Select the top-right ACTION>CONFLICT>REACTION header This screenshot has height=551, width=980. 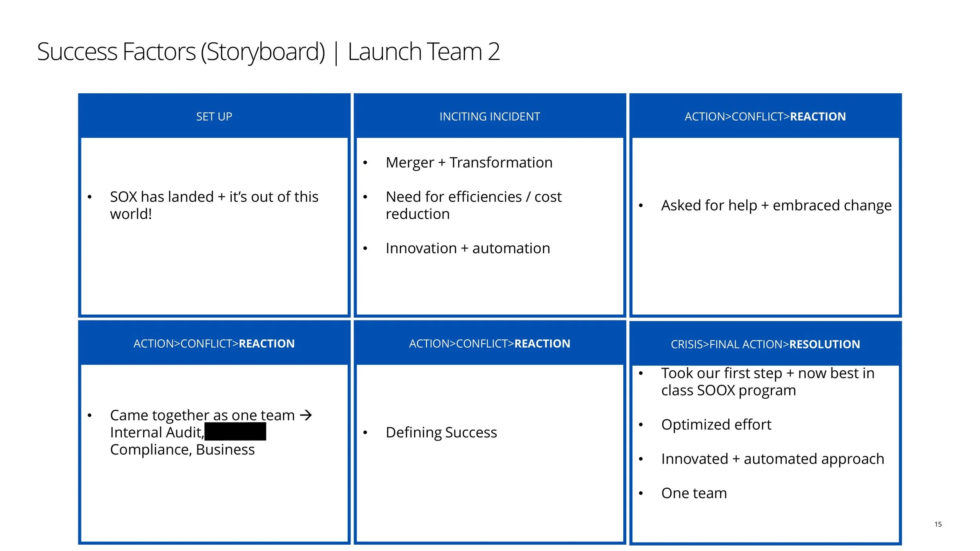765,116
